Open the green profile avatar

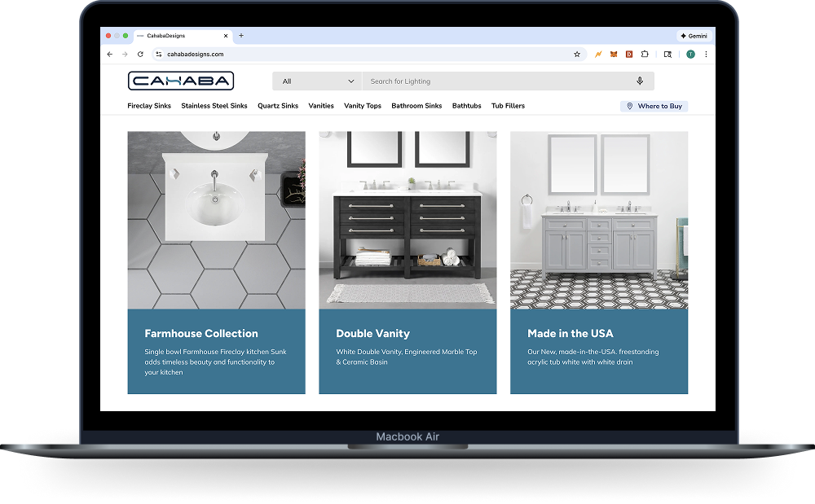(690, 55)
